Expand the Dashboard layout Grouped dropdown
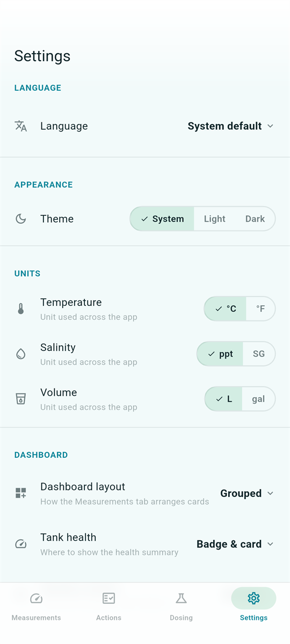This screenshot has height=644, width=290. pos(247,493)
